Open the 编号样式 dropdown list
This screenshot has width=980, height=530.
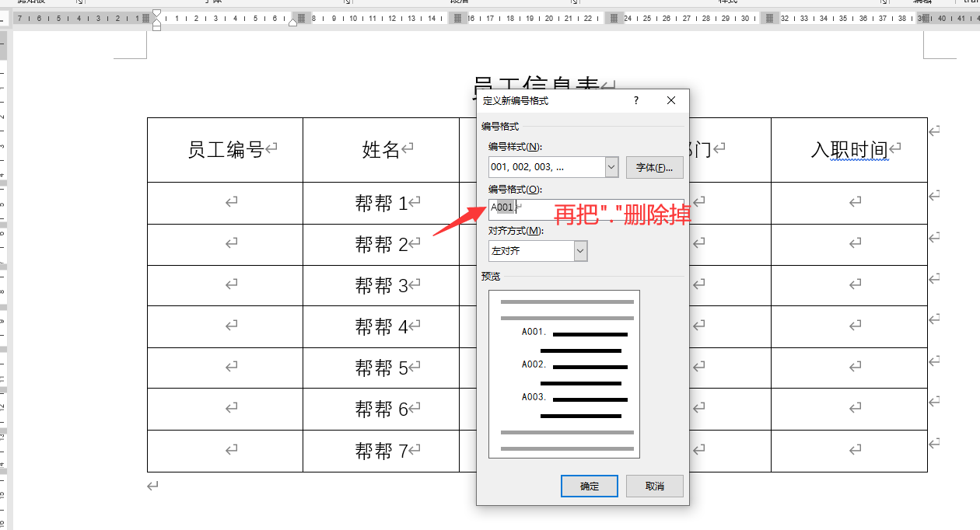coord(611,167)
